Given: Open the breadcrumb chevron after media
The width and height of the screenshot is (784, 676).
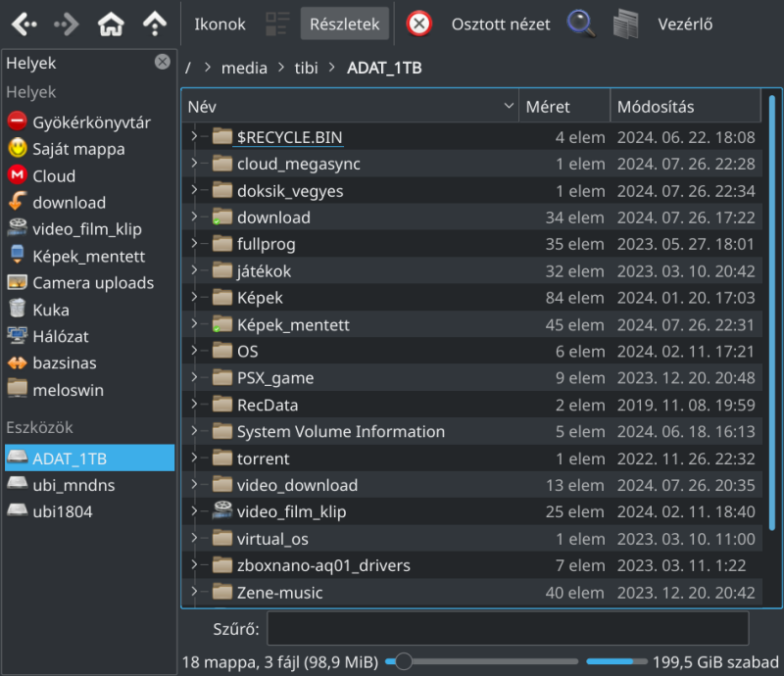Looking at the screenshot, I should (x=281, y=68).
